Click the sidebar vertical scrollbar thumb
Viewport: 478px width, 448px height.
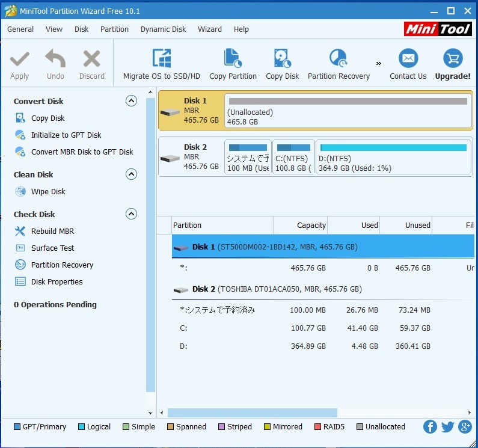[150, 245]
